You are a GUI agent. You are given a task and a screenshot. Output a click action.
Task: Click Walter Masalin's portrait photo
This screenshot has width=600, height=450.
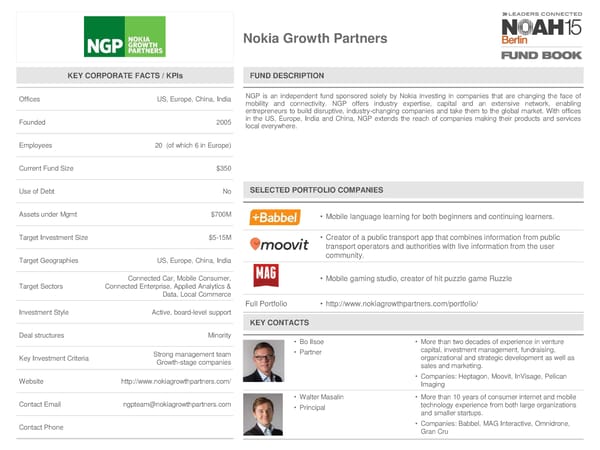(265, 413)
